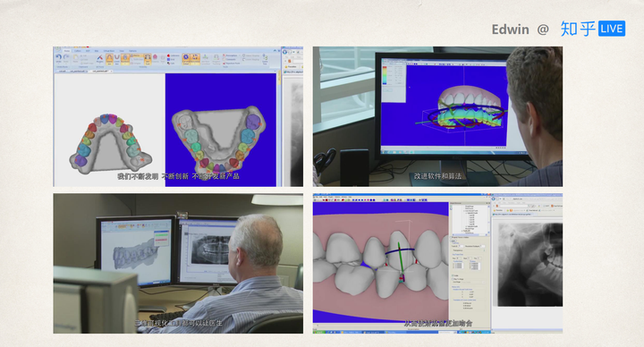Toggle the Lower Jaw arch icon
Screen dimensions: 644x347
pos(117,57)
